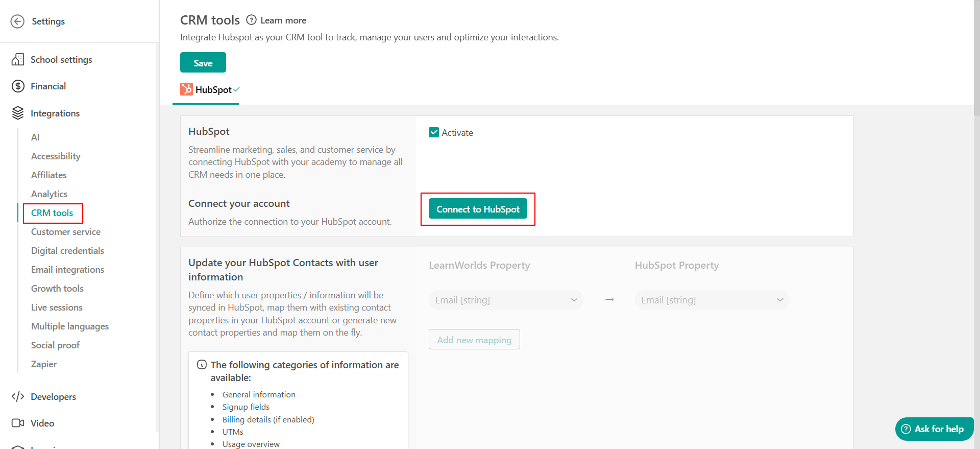Image resolution: width=980 pixels, height=449 pixels.
Task: Click Connect to HubSpot button
Action: pos(478,209)
